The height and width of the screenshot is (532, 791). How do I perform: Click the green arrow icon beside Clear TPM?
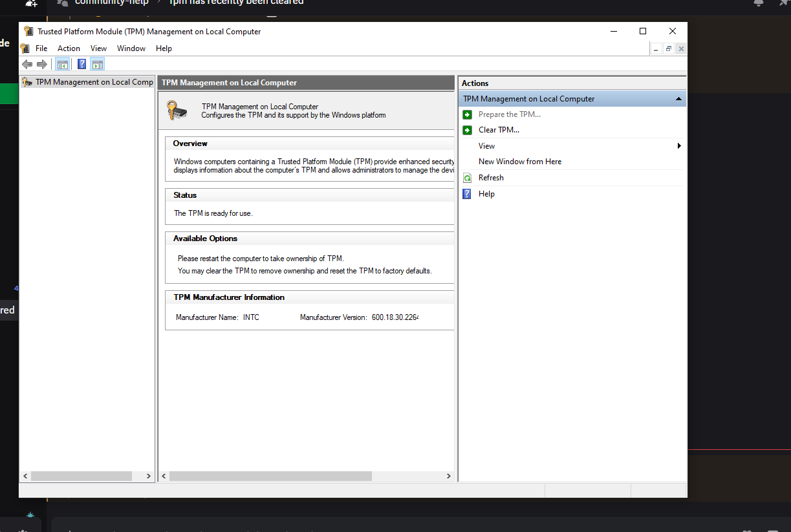[x=468, y=130]
